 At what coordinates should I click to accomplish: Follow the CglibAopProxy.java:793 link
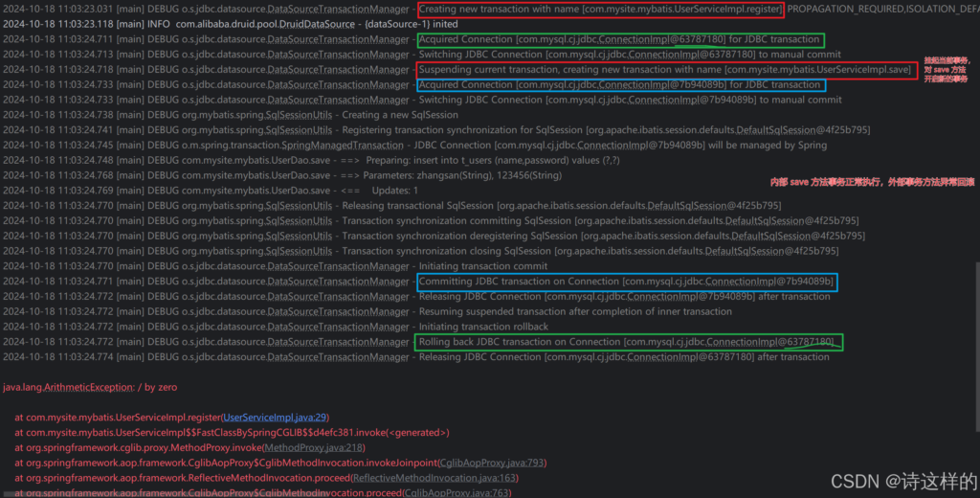491,463
